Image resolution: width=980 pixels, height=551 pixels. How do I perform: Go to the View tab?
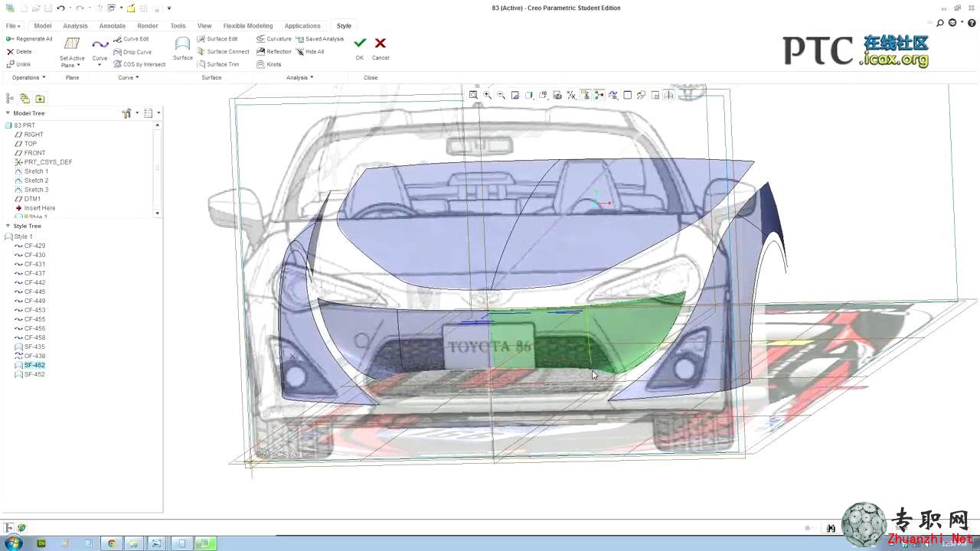click(204, 26)
